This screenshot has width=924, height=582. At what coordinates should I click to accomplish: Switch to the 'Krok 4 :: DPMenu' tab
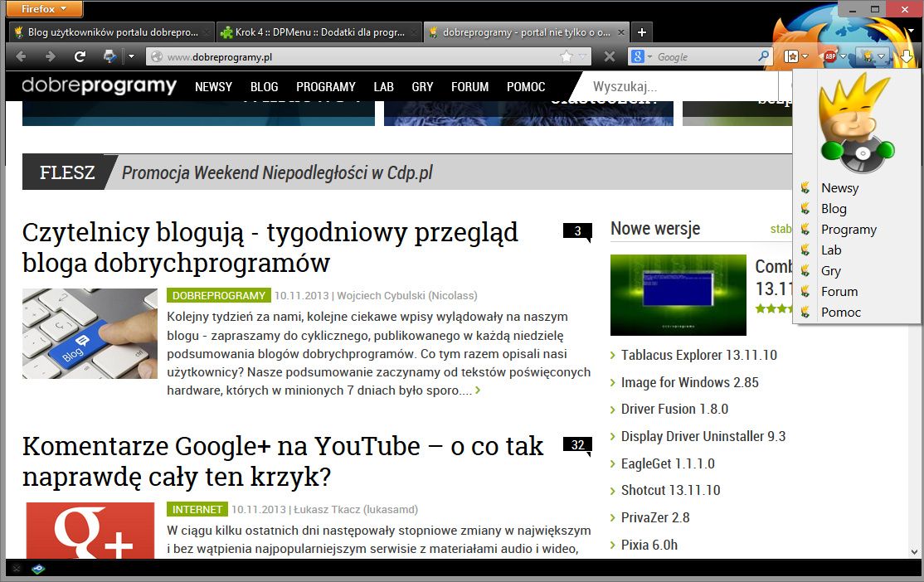[x=319, y=32]
